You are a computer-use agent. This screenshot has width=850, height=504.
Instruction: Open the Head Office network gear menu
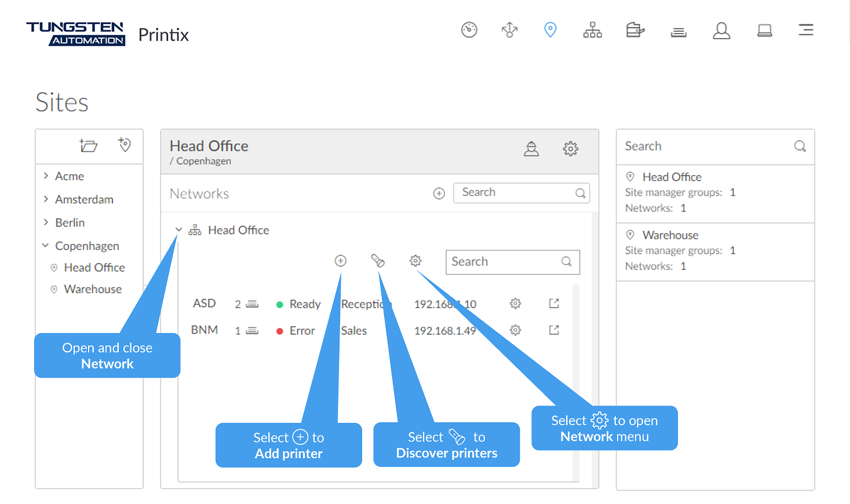point(415,261)
